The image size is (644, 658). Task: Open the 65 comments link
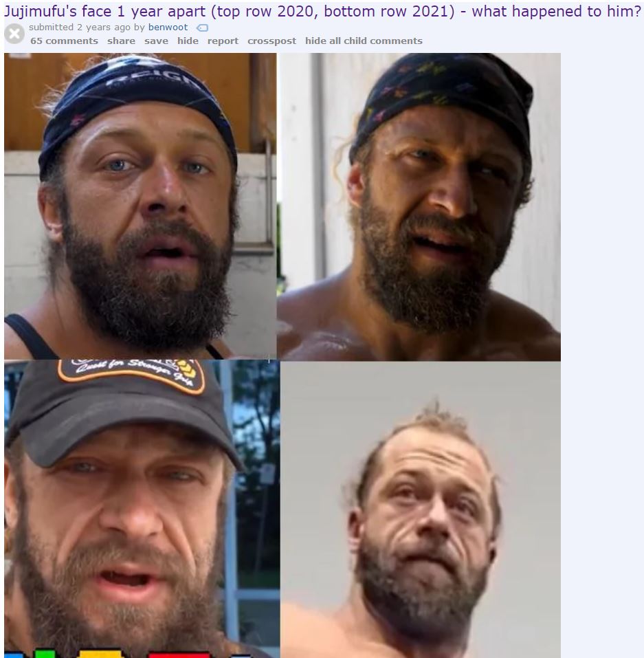point(64,41)
